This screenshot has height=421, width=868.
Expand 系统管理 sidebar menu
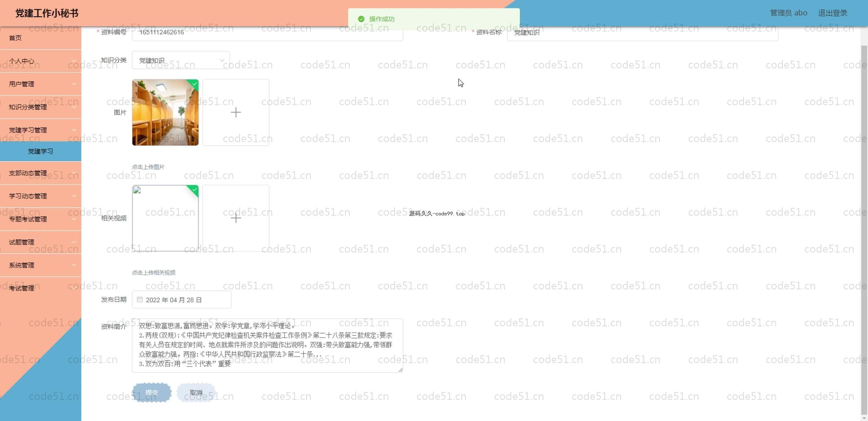pos(40,265)
